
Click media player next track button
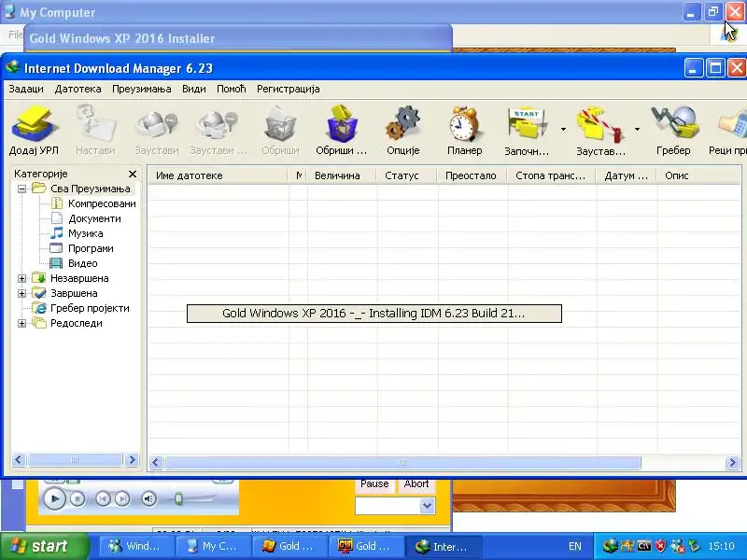122,498
